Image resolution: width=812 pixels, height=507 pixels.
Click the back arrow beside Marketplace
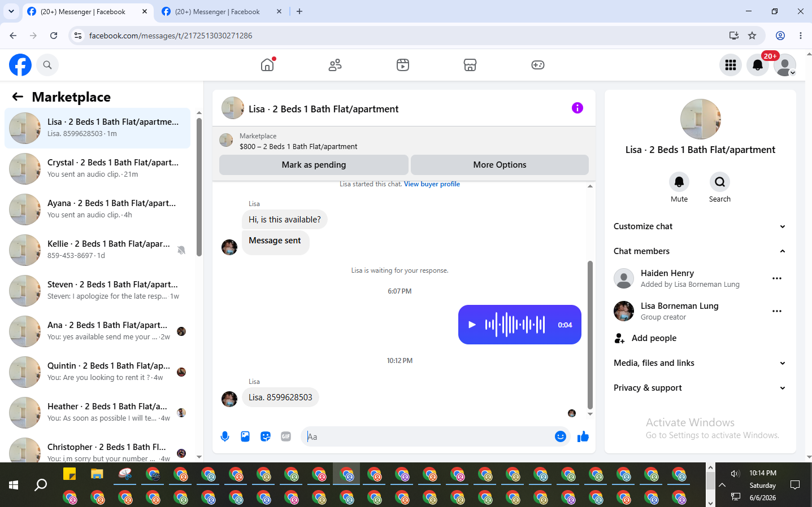point(18,97)
